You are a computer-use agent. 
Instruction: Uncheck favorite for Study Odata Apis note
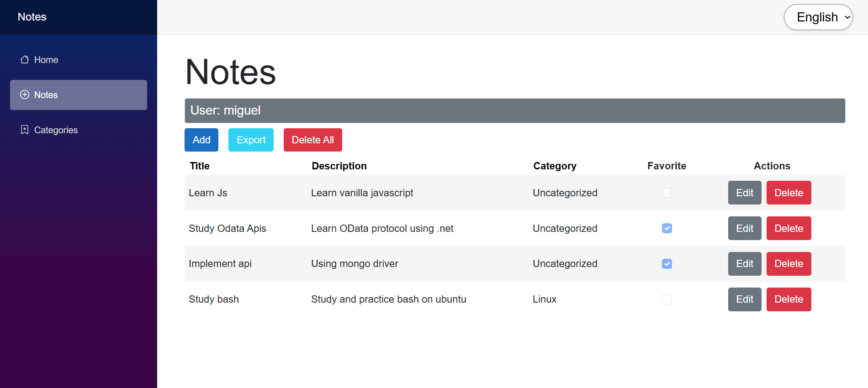tap(667, 228)
